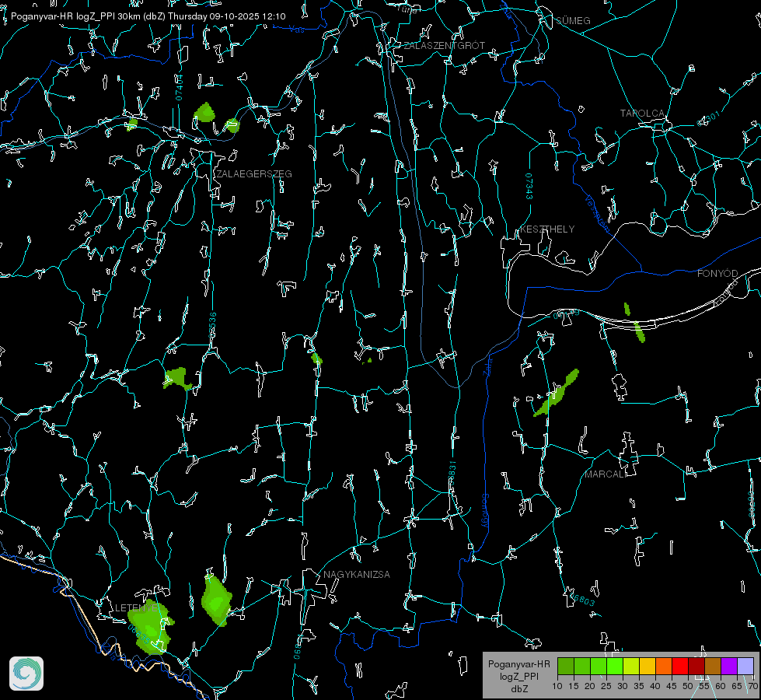761x700 pixels.
Task: Select the KESZTHELY town label
Action: pos(547,229)
